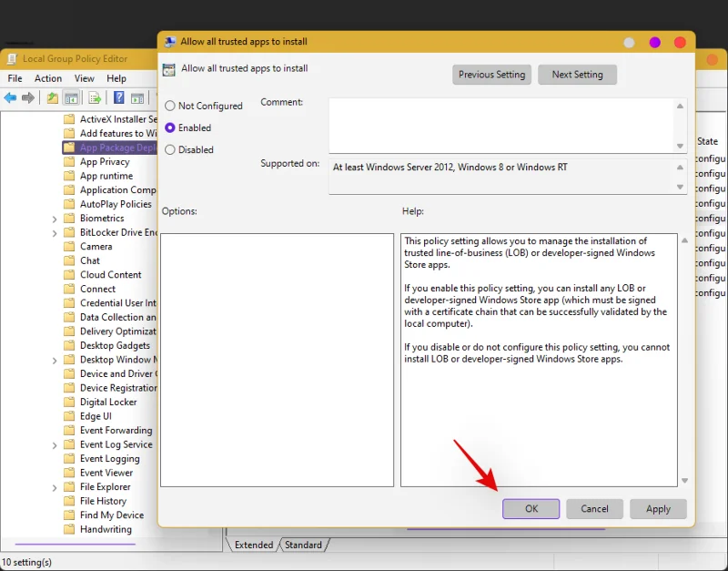Image resolution: width=728 pixels, height=571 pixels.
Task: Go to the Next Setting
Action: pyautogui.click(x=577, y=75)
